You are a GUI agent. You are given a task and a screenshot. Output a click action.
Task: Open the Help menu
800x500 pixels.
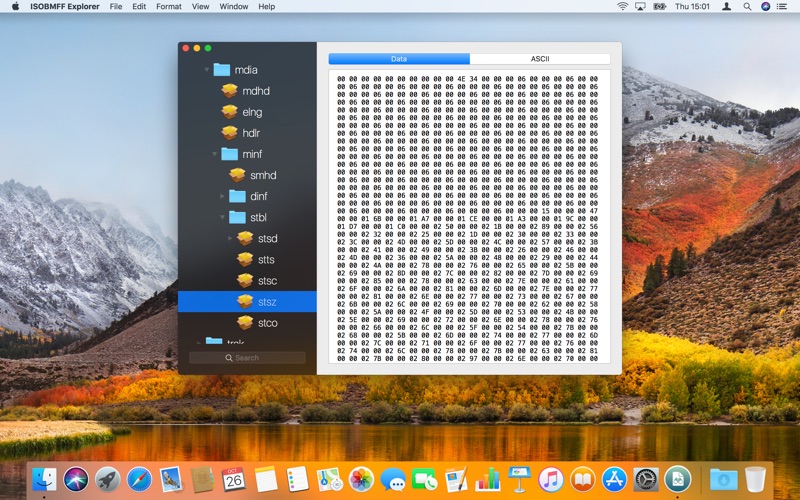click(266, 7)
